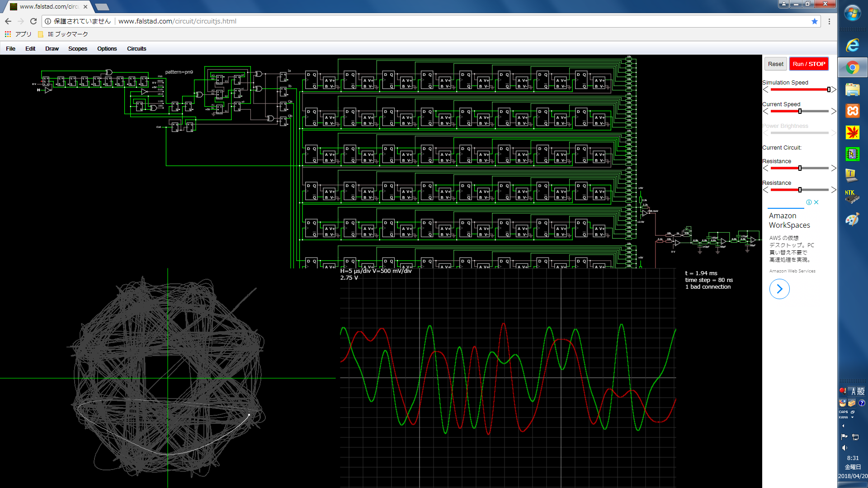This screenshot has width=868, height=488.
Task: Open the Windows Start menu orb
Action: (853, 14)
